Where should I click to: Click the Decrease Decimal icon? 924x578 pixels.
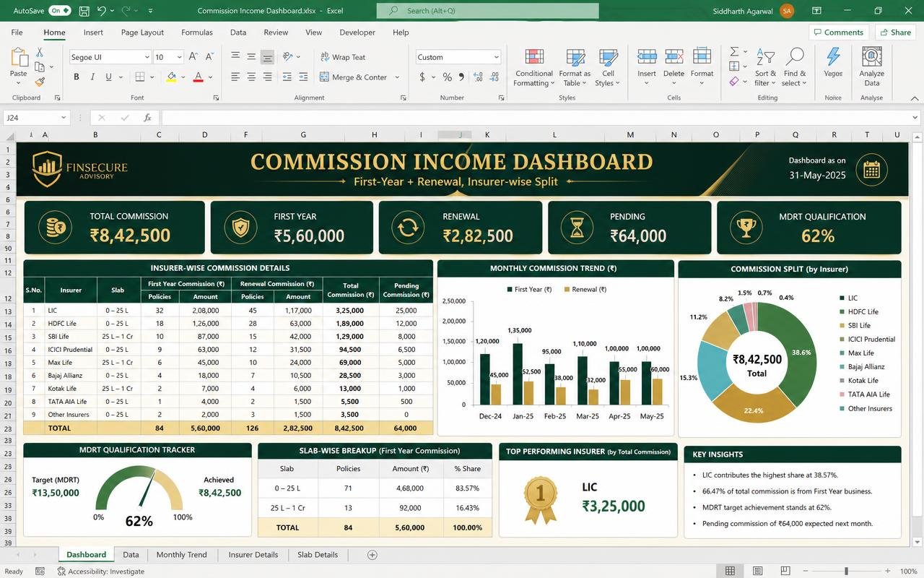pyautogui.click(x=492, y=77)
